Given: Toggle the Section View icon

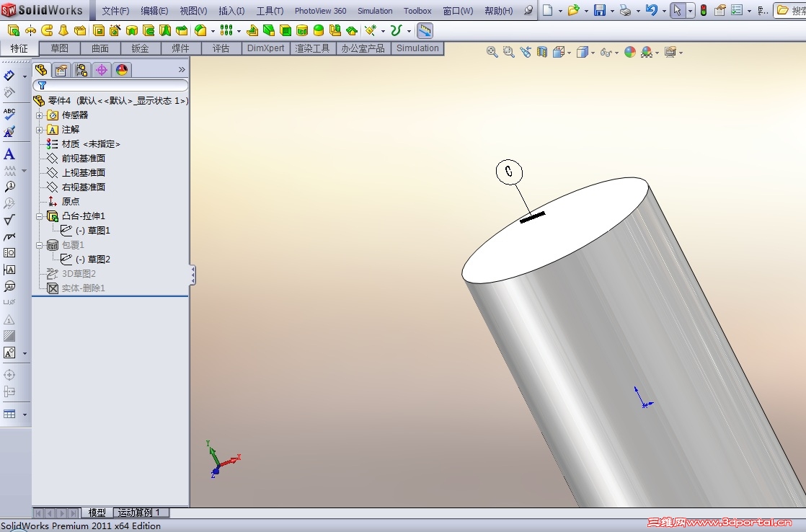Looking at the screenshot, I should 542,52.
